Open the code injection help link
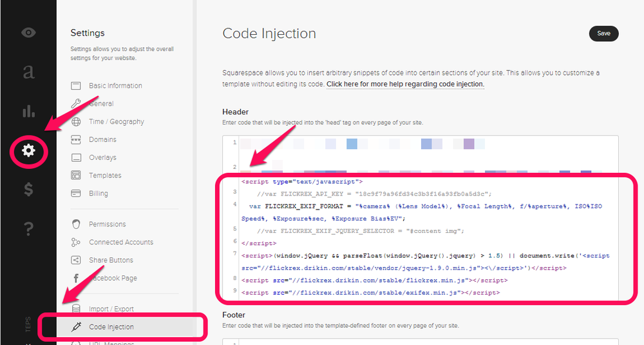The height and width of the screenshot is (345, 644). tap(405, 84)
